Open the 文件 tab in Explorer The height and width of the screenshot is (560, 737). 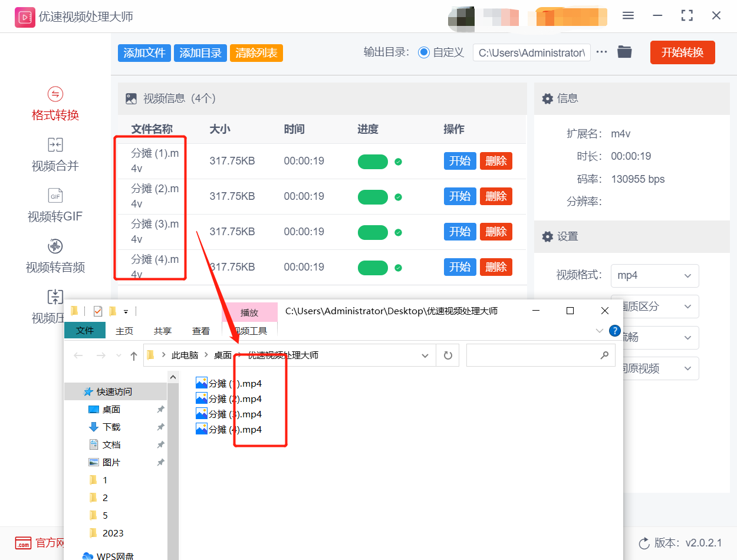(x=85, y=331)
